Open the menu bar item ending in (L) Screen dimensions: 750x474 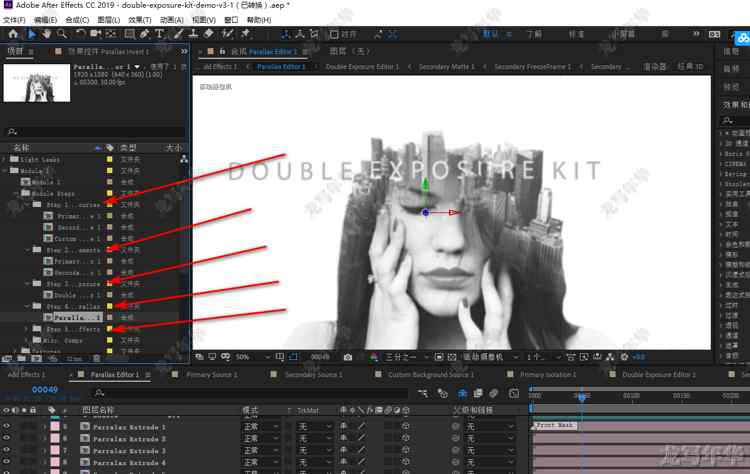click(109, 20)
